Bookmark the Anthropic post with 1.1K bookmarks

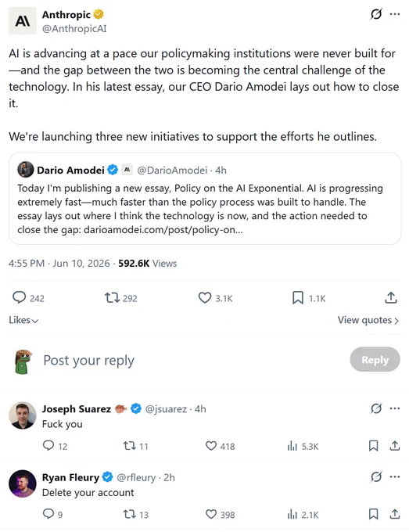click(x=298, y=297)
